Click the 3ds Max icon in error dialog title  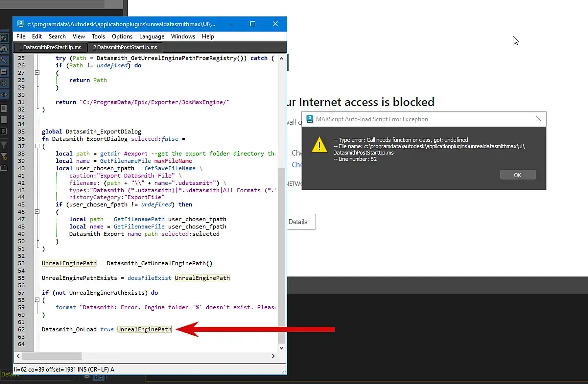click(310, 119)
